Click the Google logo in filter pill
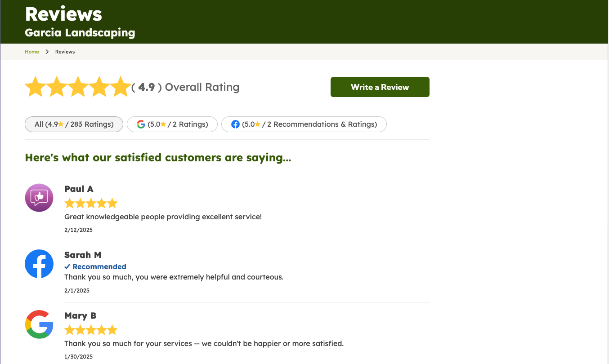This screenshot has height=364, width=609. point(141,124)
